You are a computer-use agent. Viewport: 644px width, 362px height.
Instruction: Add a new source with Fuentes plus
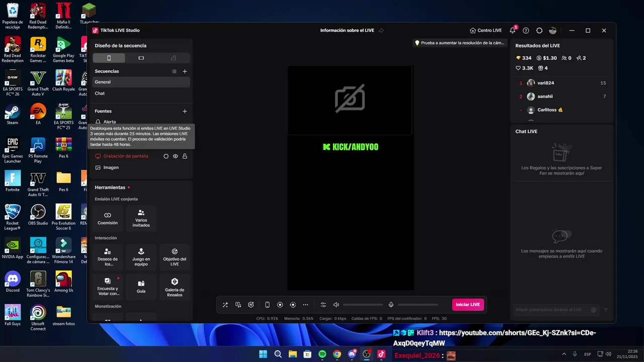(x=185, y=111)
